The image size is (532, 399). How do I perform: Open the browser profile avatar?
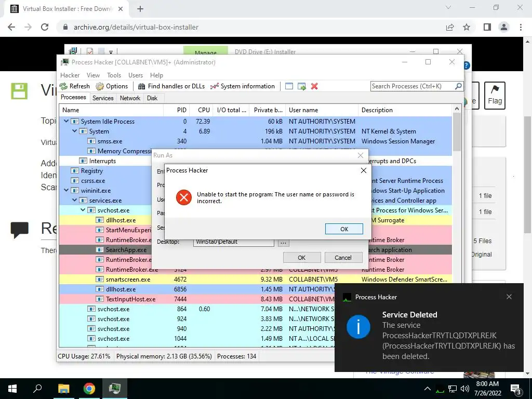click(x=504, y=27)
